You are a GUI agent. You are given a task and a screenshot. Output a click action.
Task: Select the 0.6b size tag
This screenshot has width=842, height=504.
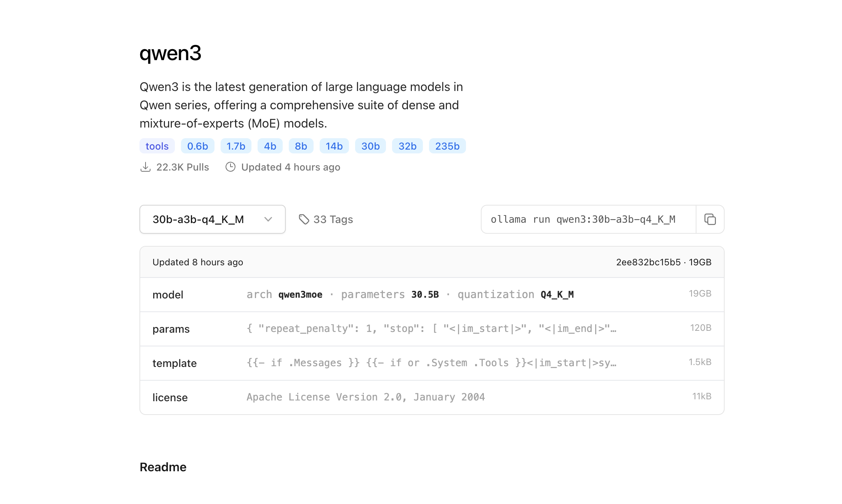click(197, 146)
